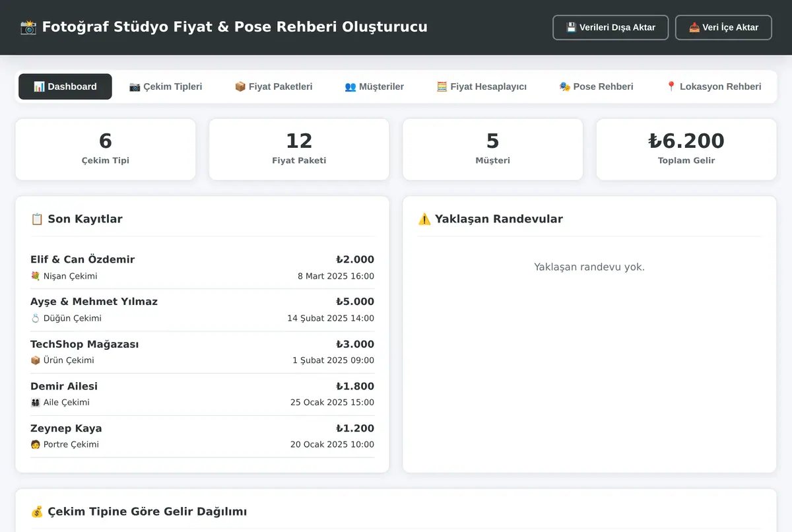Image resolution: width=792 pixels, height=532 pixels.
Task: Click the ring icon next to Düğün Çekimi
Action: point(36,318)
